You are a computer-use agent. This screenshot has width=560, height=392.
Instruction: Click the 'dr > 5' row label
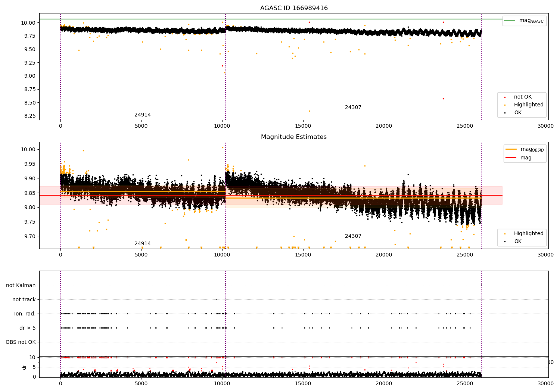pyautogui.click(x=28, y=328)
